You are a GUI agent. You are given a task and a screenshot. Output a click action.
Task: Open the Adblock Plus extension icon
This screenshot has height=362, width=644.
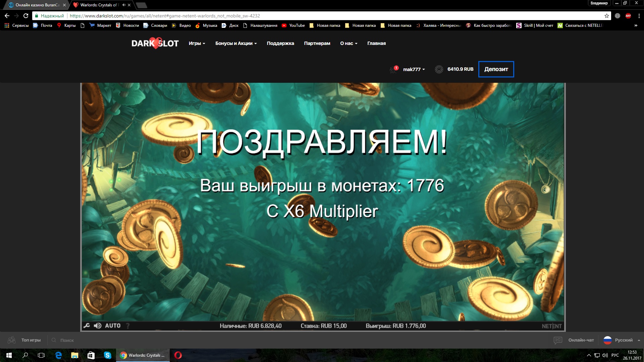pos(628,16)
